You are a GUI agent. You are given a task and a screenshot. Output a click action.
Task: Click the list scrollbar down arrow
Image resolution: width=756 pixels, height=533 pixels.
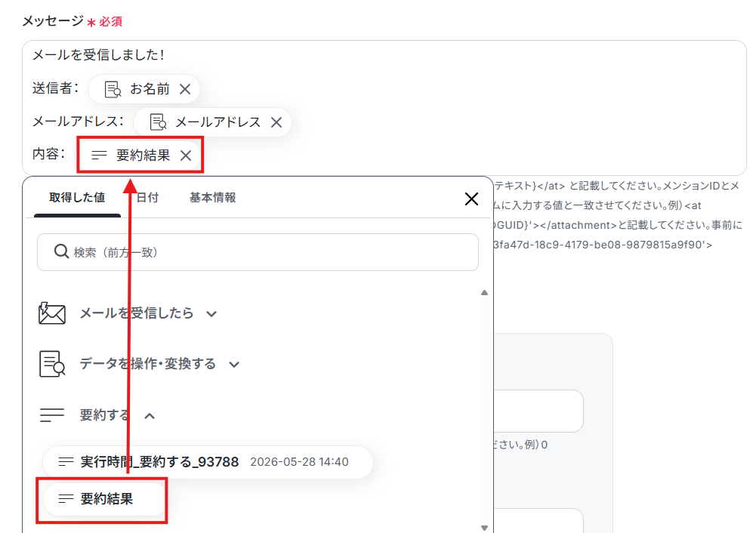[x=484, y=528]
